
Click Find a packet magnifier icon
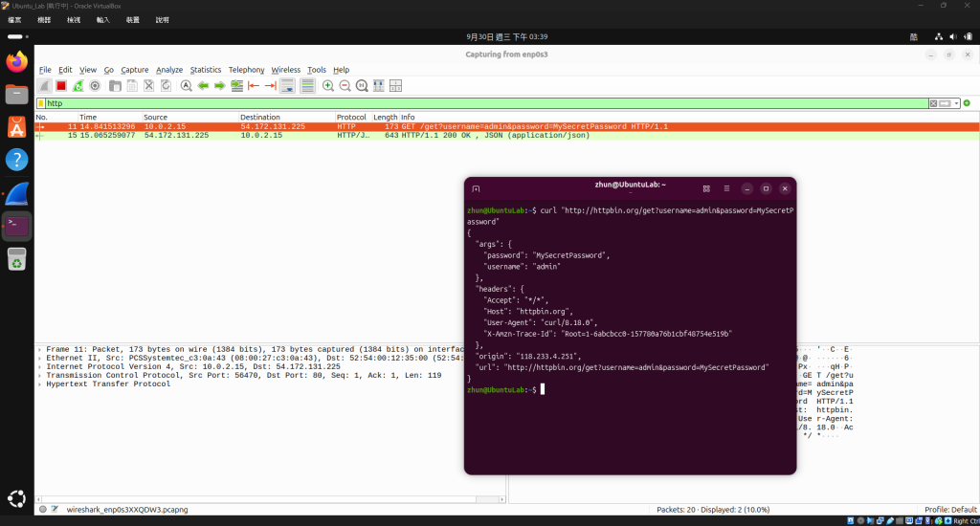(x=187, y=86)
